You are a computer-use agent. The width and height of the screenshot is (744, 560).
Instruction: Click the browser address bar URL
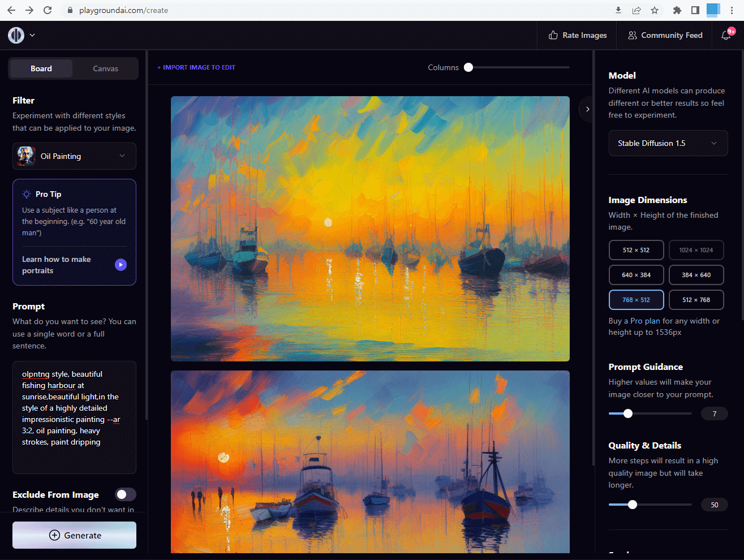[x=123, y=10]
